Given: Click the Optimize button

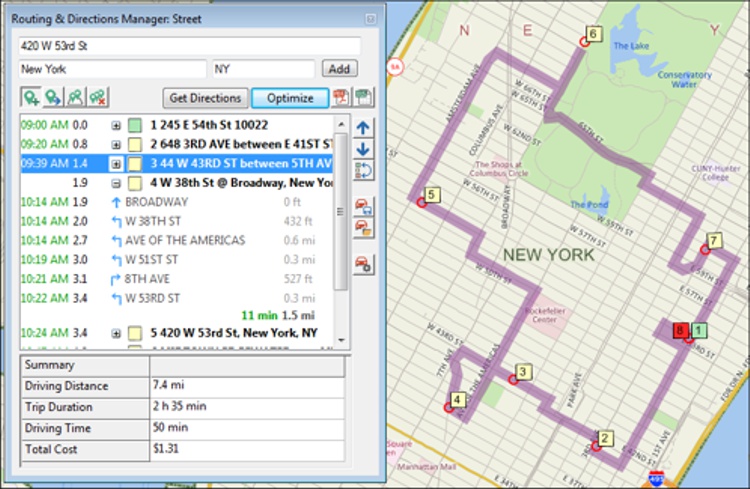Looking at the screenshot, I should (289, 98).
